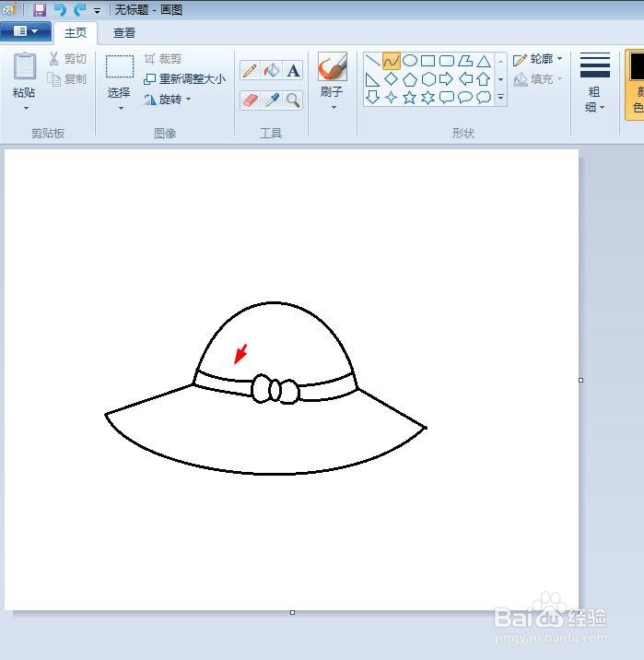Click the 裁剪 button
The image size is (644, 660).
coord(163,58)
